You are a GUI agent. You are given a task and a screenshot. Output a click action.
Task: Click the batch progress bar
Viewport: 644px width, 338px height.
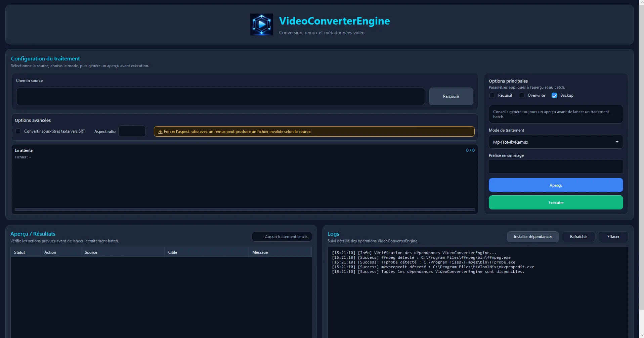(x=245, y=209)
